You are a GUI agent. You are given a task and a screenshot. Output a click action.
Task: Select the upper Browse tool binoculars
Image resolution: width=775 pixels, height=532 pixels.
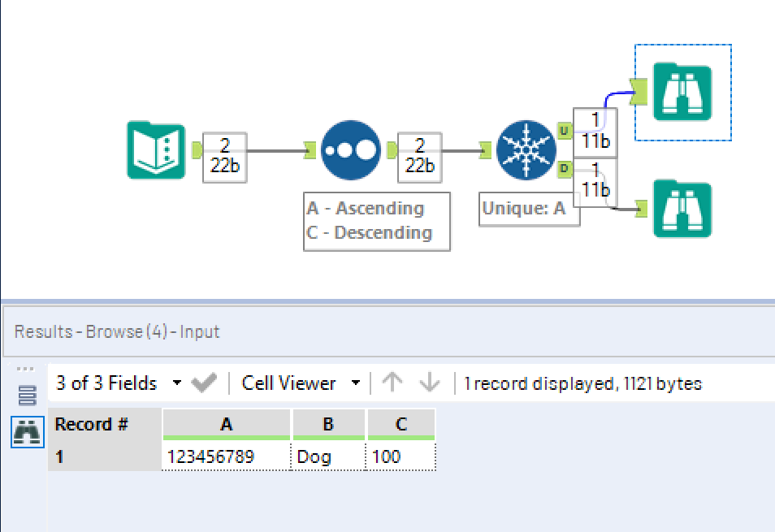click(x=682, y=92)
